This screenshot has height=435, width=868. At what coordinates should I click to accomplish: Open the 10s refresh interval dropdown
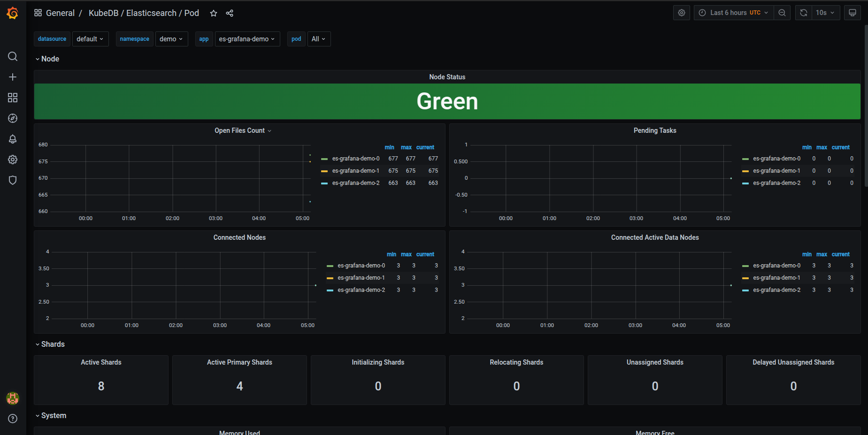point(826,13)
